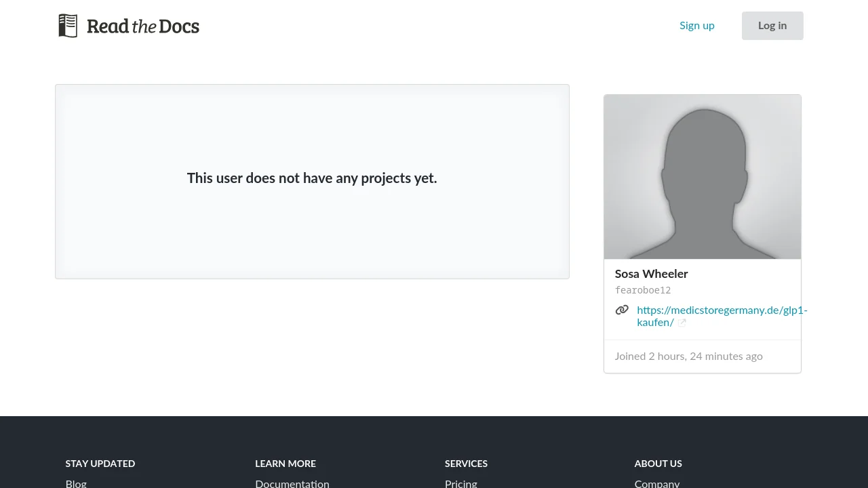Click the LEARN MORE footer heading
Viewport: 868px width, 488px height.
pyautogui.click(x=285, y=464)
